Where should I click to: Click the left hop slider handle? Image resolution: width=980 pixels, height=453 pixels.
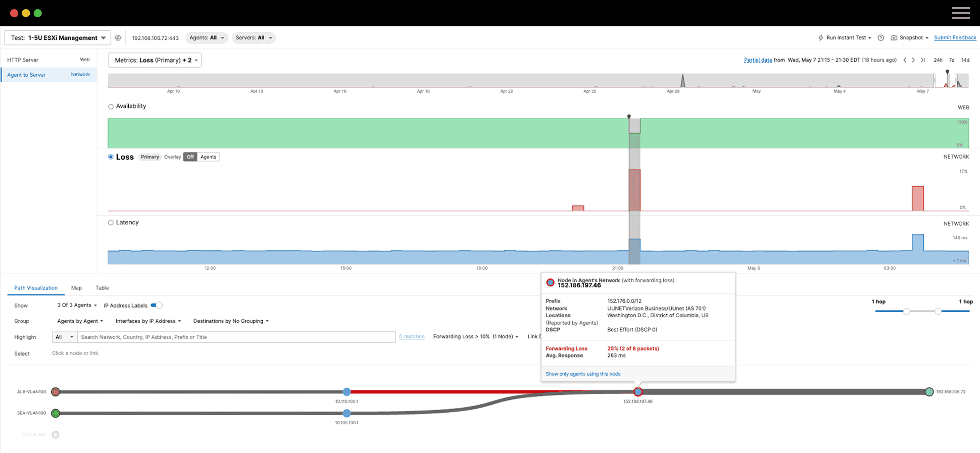point(906,312)
